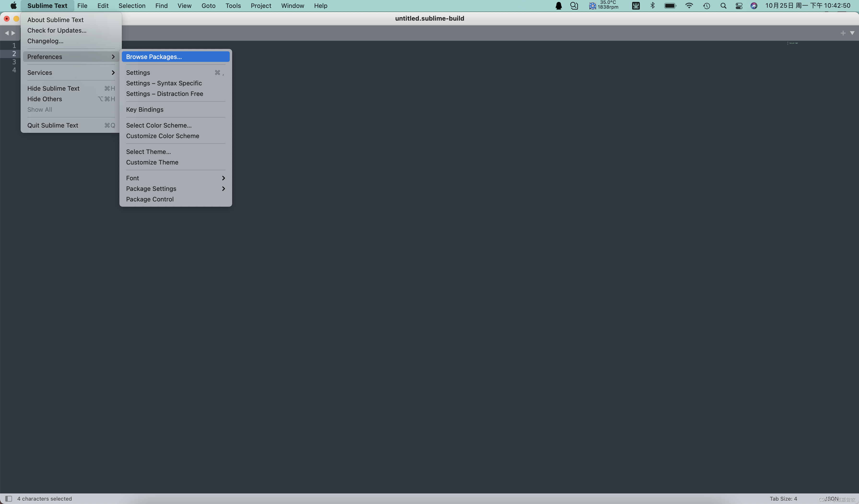Click the forward navigation arrow above the gutter
Screen dimensions: 859x504
pos(13,33)
